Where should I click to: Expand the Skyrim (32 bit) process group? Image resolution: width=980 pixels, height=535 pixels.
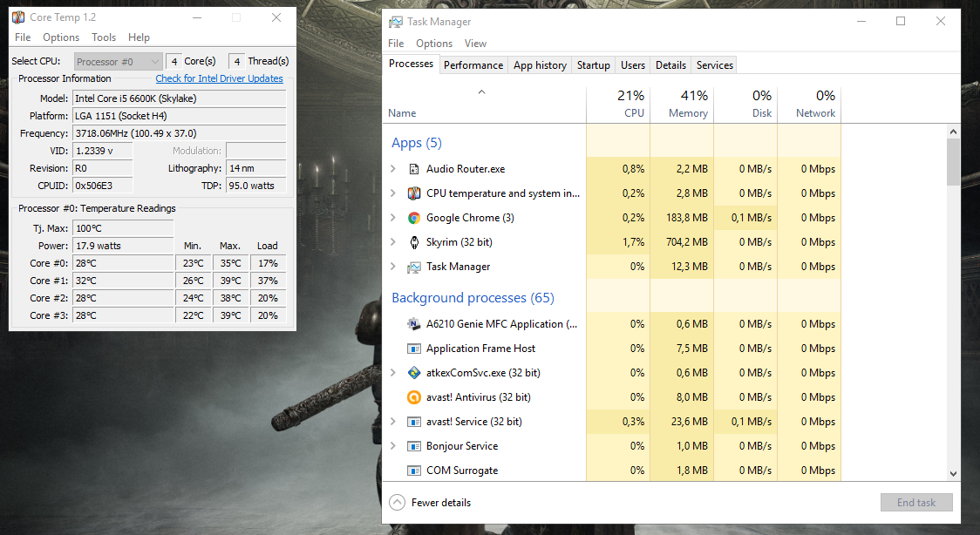click(393, 241)
